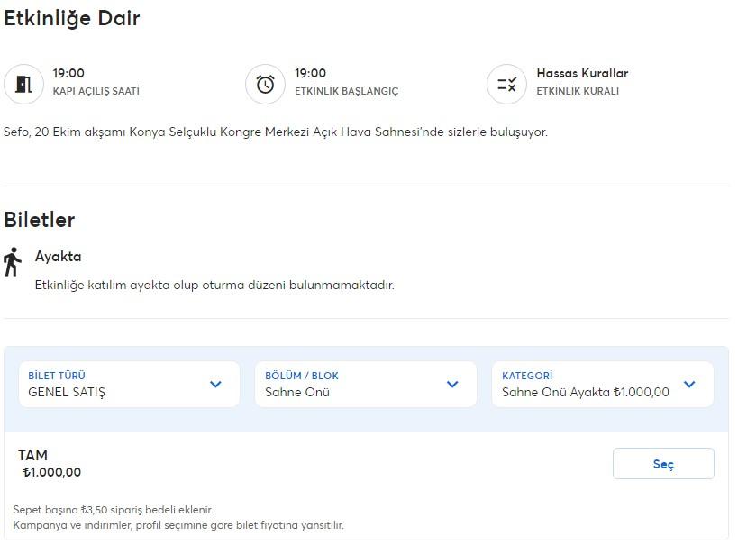Click the Bölüm / Blok chevron arrow
This screenshot has height=554, width=756.
pos(452,385)
